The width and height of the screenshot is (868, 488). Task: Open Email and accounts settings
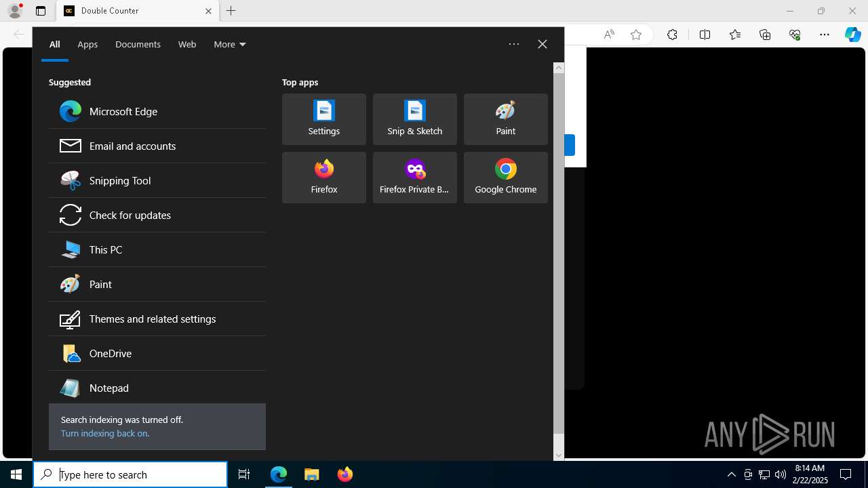[x=157, y=146]
